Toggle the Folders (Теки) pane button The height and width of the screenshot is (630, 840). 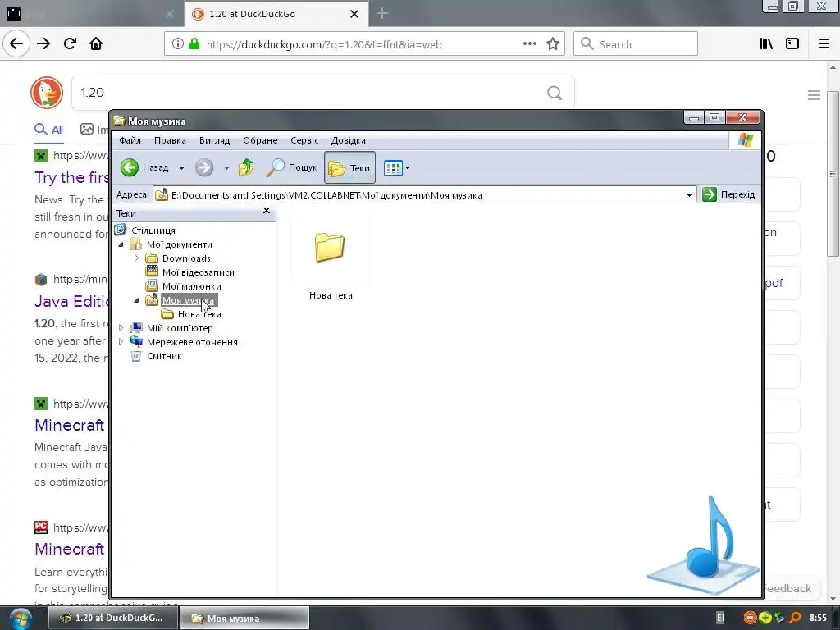point(349,167)
